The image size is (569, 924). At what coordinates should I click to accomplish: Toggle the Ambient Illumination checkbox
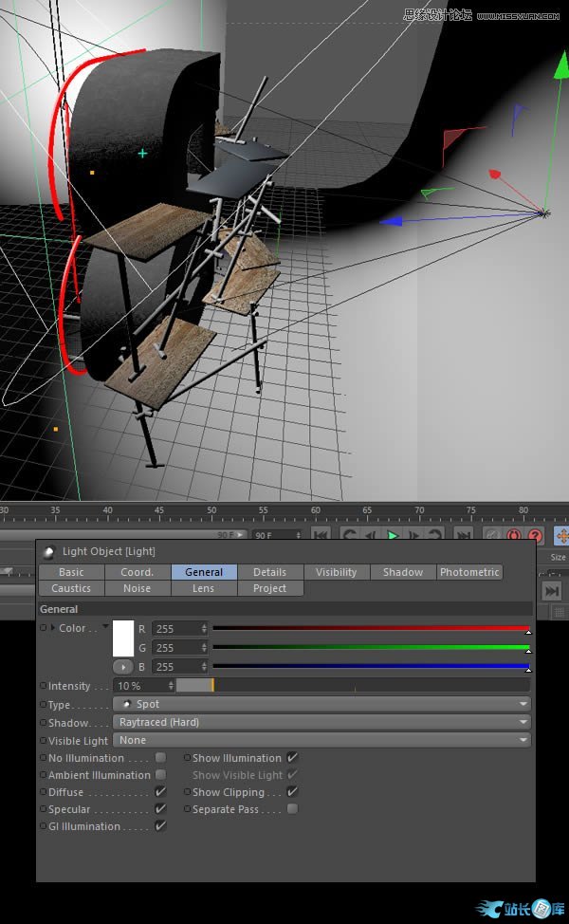(160, 775)
